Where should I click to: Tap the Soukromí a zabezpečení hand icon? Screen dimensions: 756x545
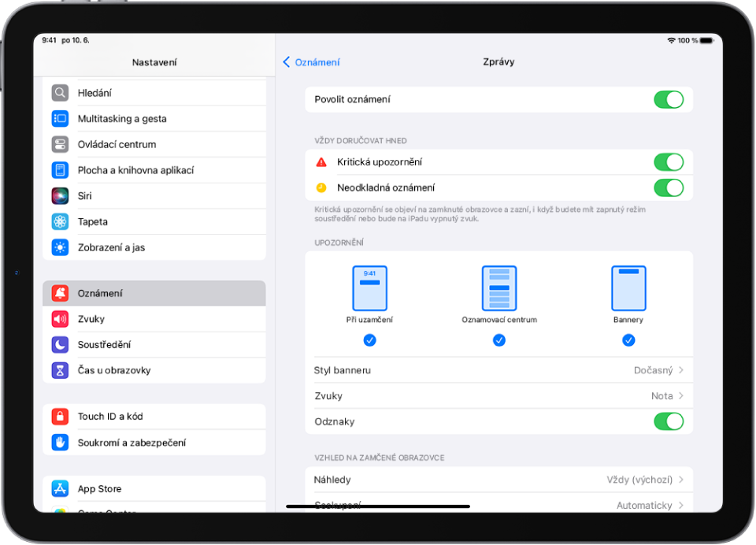click(x=60, y=443)
